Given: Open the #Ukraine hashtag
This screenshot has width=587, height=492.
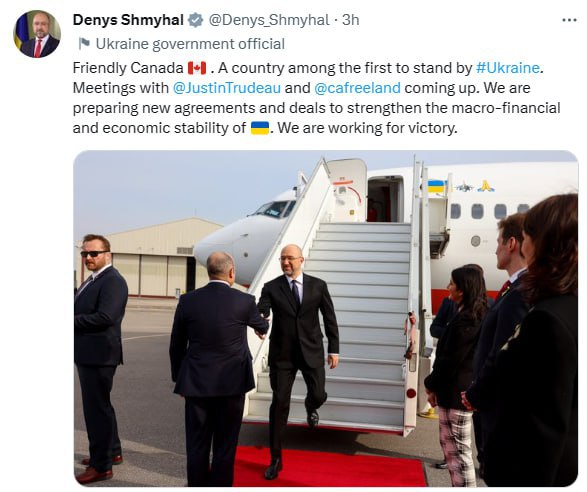Looking at the screenshot, I should pyautogui.click(x=508, y=68).
